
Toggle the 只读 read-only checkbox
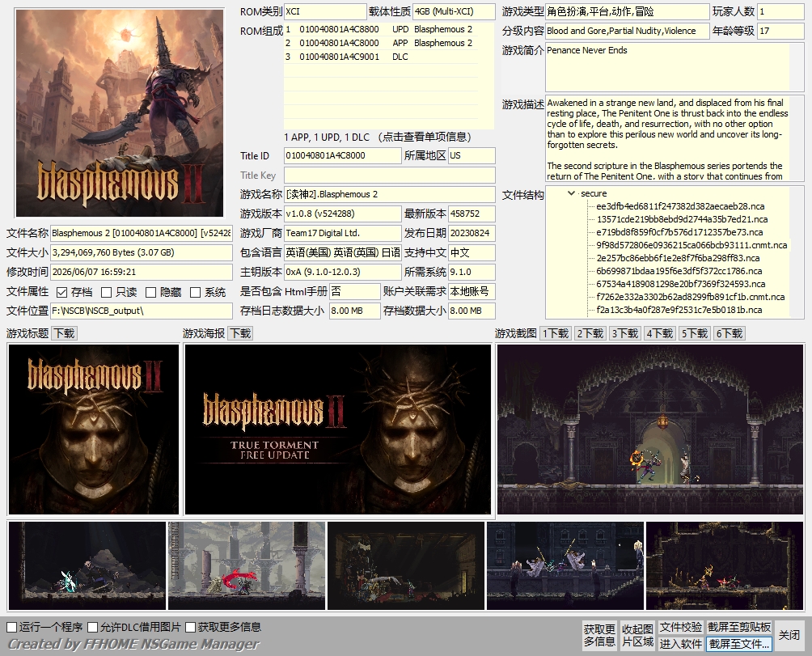tap(106, 292)
